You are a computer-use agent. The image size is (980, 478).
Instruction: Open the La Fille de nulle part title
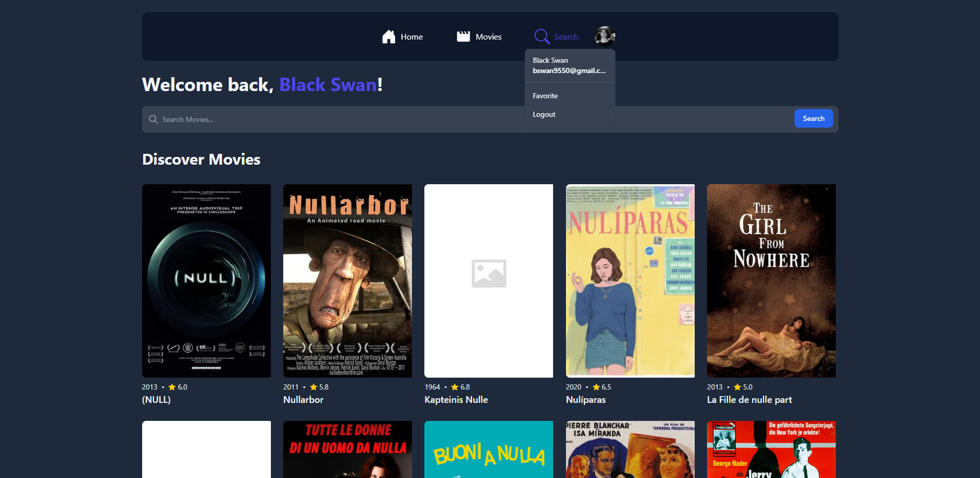coord(749,400)
